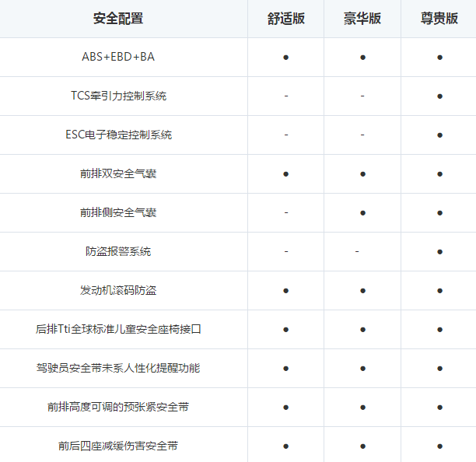Click 防盗报警系统 row label

(118, 251)
